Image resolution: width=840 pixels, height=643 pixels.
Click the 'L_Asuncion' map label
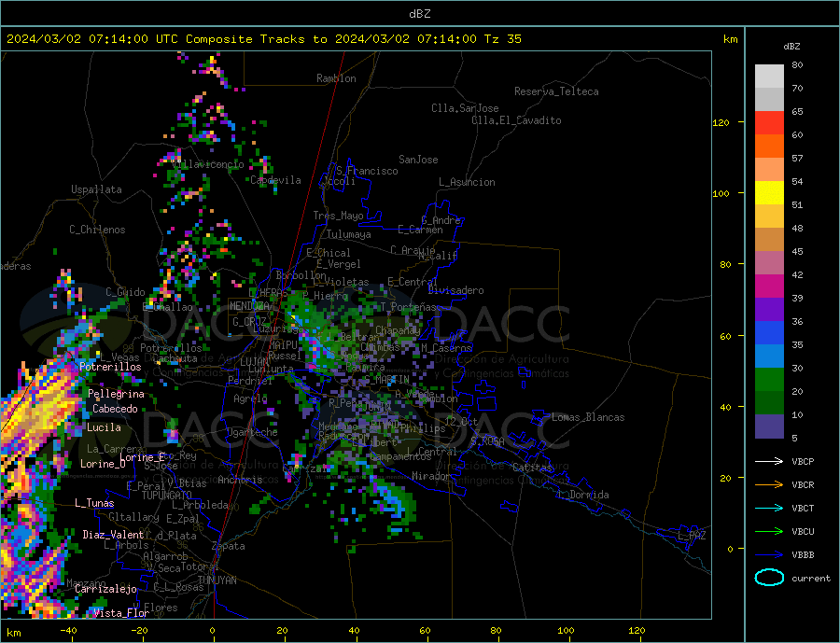467,182
